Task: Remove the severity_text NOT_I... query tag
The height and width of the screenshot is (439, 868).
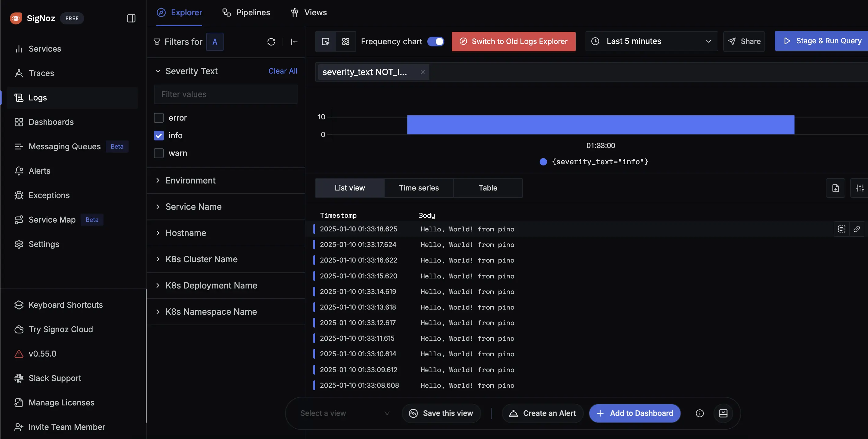Action: (422, 72)
